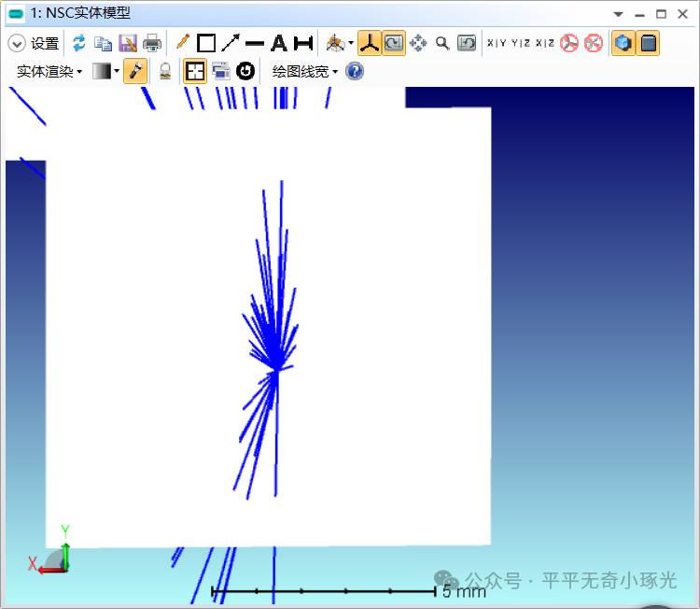The image size is (700, 609).
Task: Click the camera view orientation icon
Action: pos(335,43)
